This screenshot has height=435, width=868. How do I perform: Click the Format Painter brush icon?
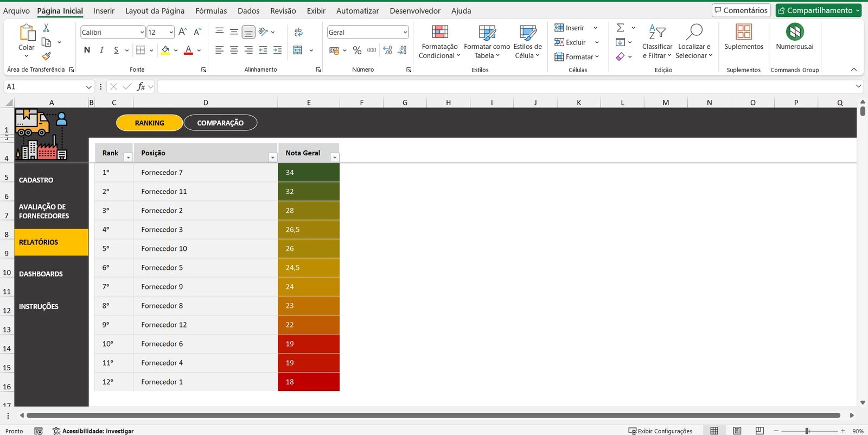(x=46, y=56)
